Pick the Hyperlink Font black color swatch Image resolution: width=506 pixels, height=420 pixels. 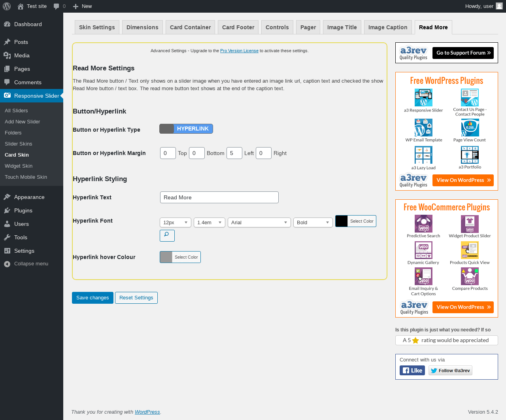(342, 221)
